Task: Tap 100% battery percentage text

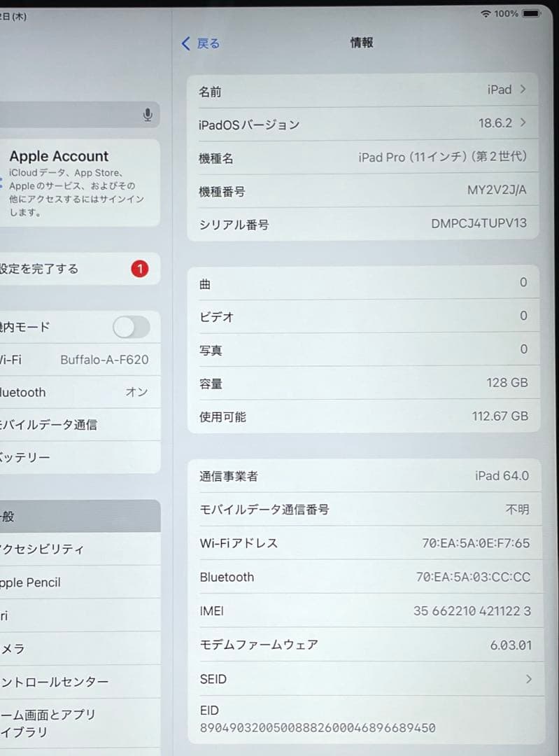Action: tap(506, 13)
